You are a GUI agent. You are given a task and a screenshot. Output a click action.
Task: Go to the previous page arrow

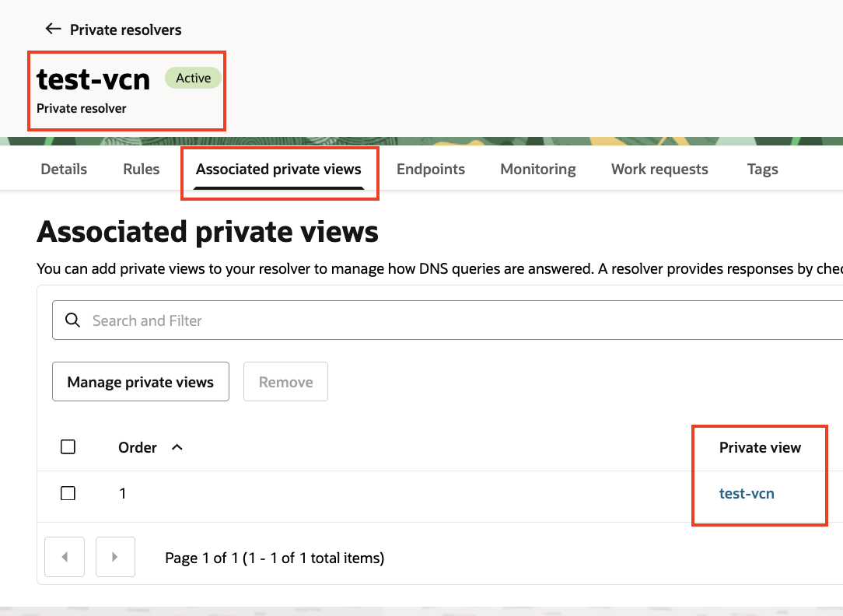(65, 557)
